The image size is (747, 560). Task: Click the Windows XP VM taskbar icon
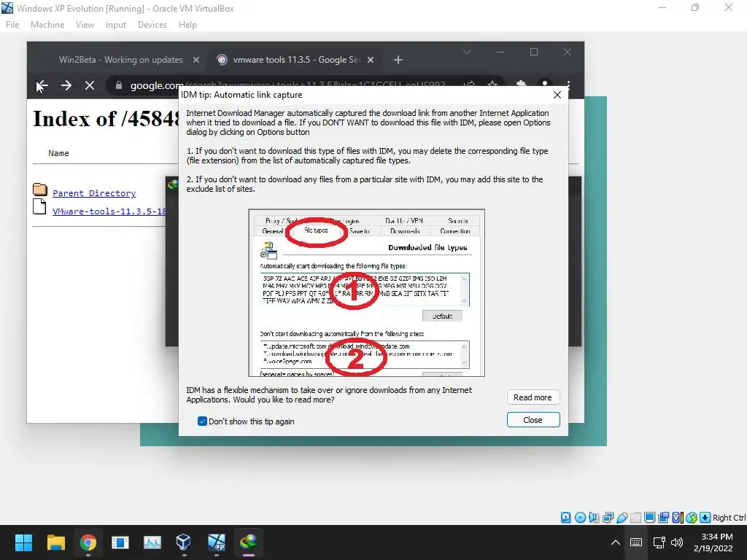tap(217, 542)
